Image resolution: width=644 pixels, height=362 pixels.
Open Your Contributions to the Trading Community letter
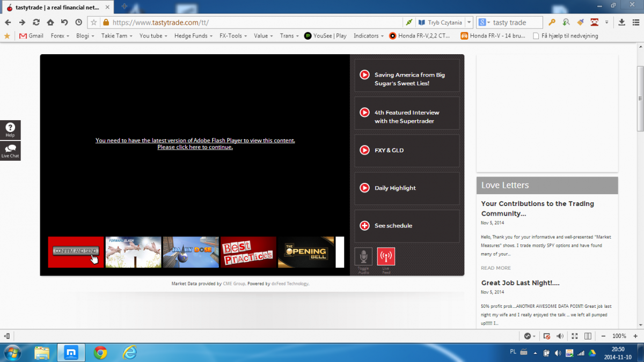(538, 209)
